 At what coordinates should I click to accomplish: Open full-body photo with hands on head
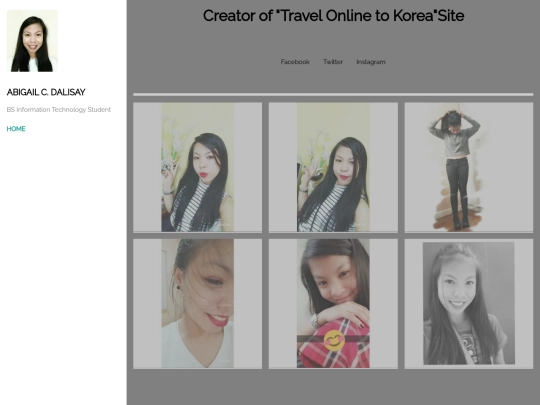pos(469,167)
